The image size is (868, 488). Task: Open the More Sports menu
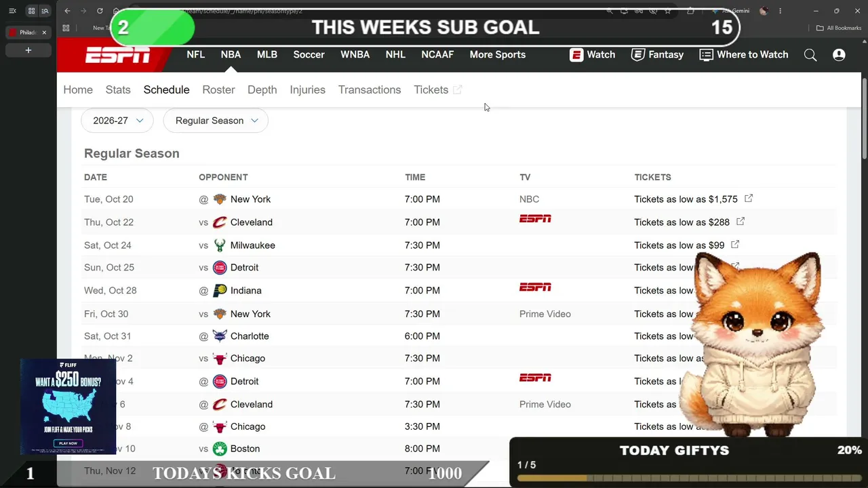pyautogui.click(x=498, y=55)
